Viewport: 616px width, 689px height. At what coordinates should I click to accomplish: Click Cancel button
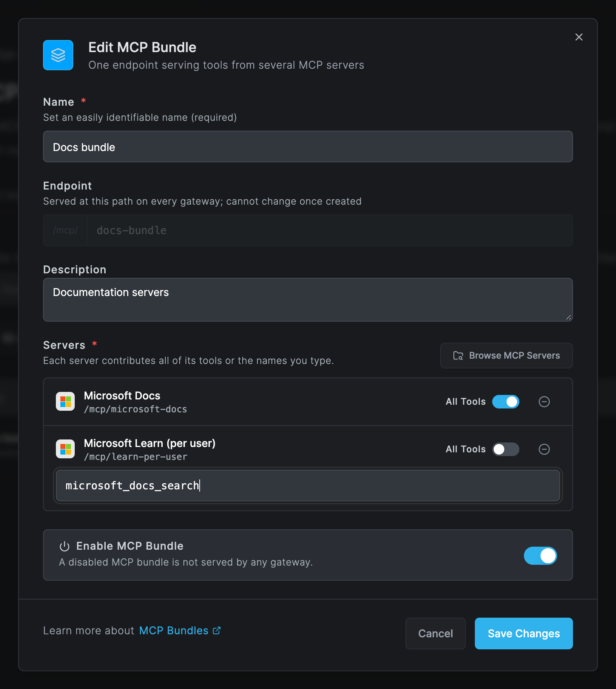tap(435, 634)
